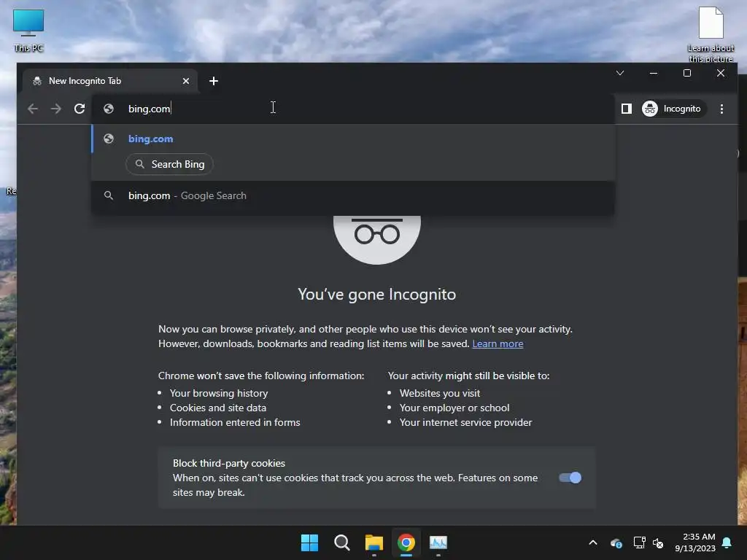Open taskbar Search

coord(341,542)
